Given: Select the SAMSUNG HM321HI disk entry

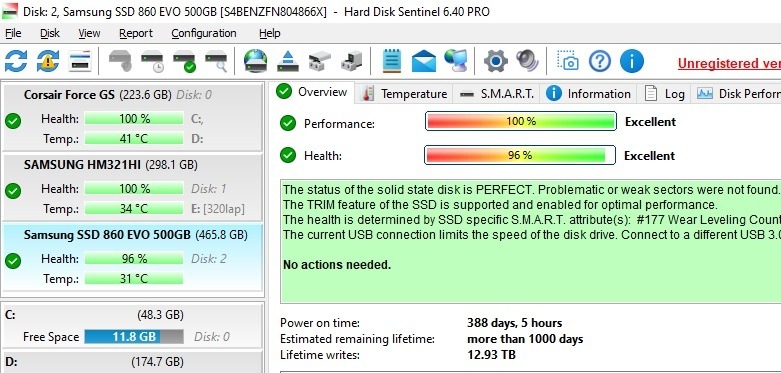Looking at the screenshot, I should (132, 187).
